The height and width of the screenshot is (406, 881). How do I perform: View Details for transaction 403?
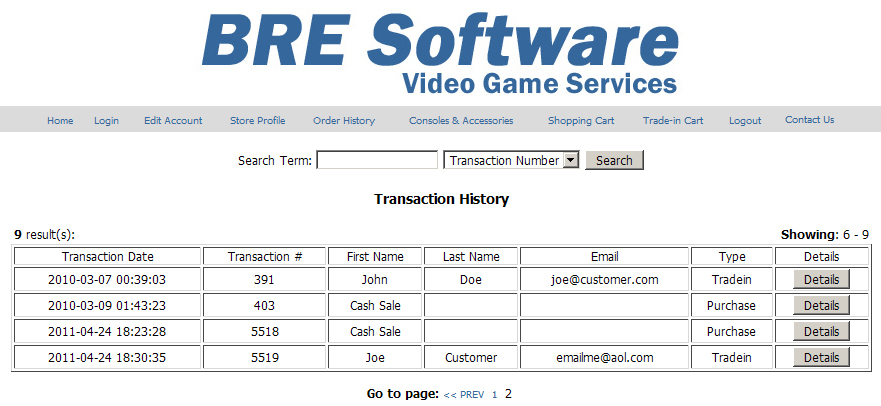click(x=821, y=306)
